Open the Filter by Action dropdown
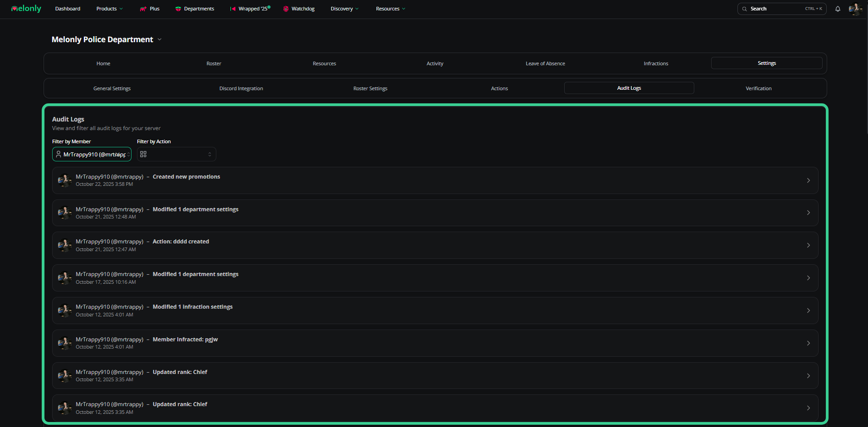The image size is (868, 427). [176, 154]
